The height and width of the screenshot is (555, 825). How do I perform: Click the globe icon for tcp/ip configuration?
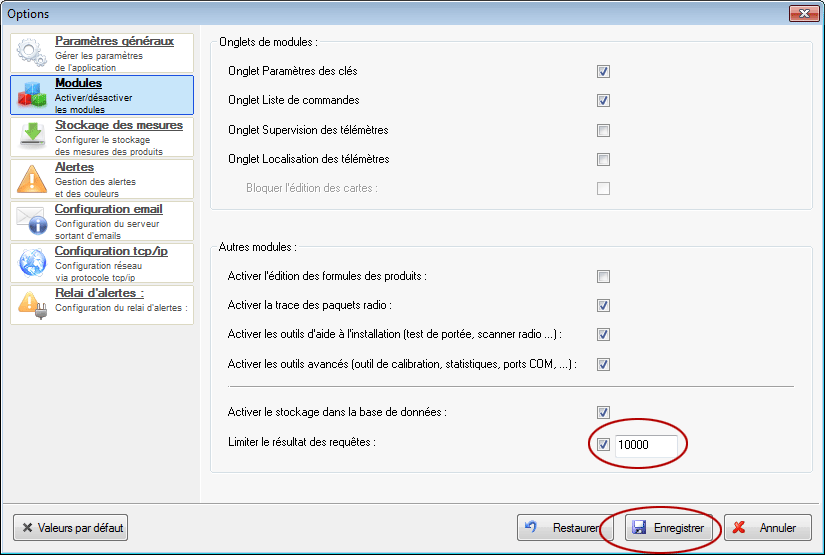coord(33,262)
